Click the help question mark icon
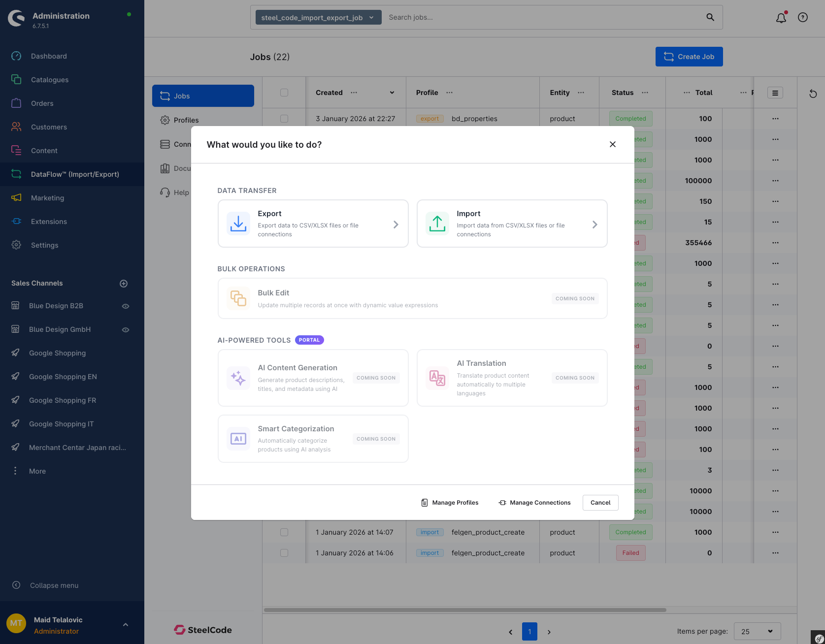The image size is (825, 644). tap(802, 17)
